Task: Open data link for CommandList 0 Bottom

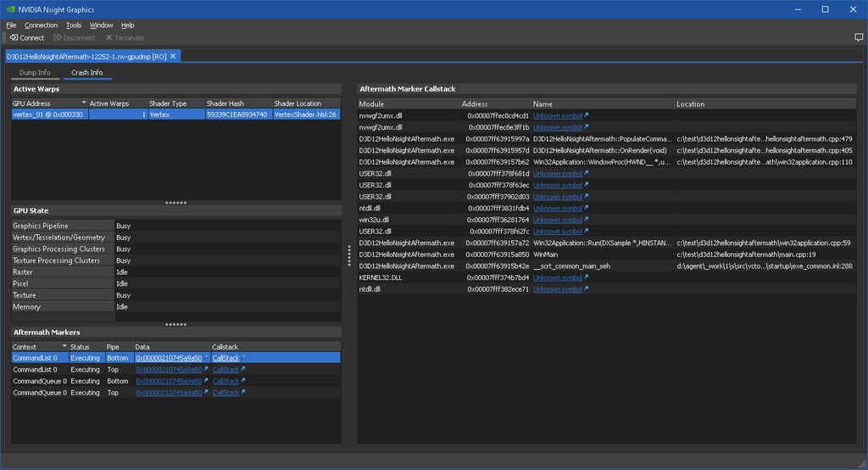Action: point(169,358)
